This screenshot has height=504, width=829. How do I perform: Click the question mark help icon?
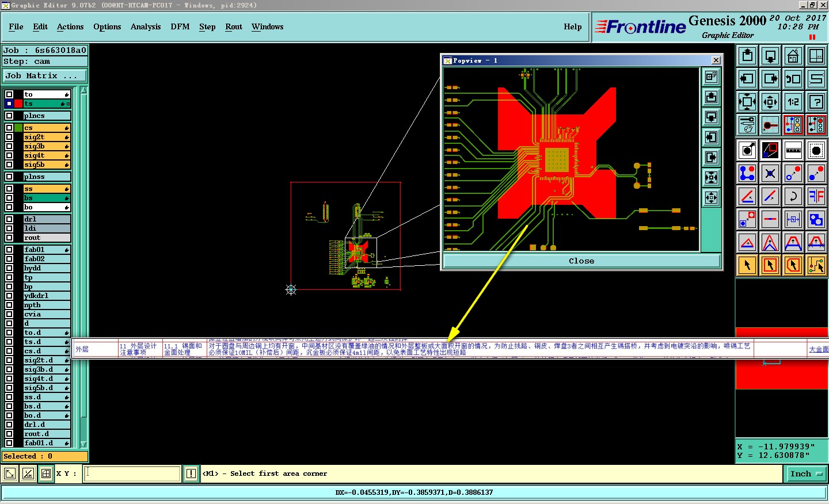[x=816, y=102]
